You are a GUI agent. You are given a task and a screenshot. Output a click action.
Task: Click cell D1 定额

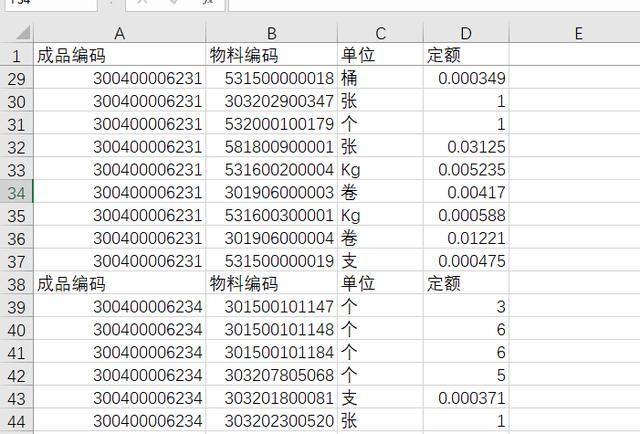click(466, 55)
